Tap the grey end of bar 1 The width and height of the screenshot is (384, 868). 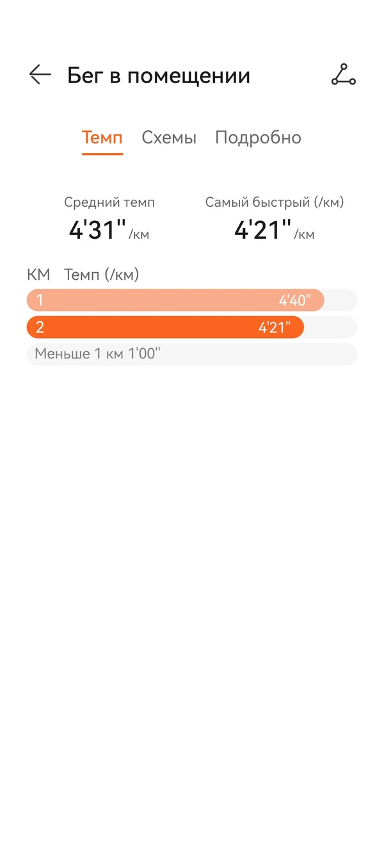pos(341,300)
